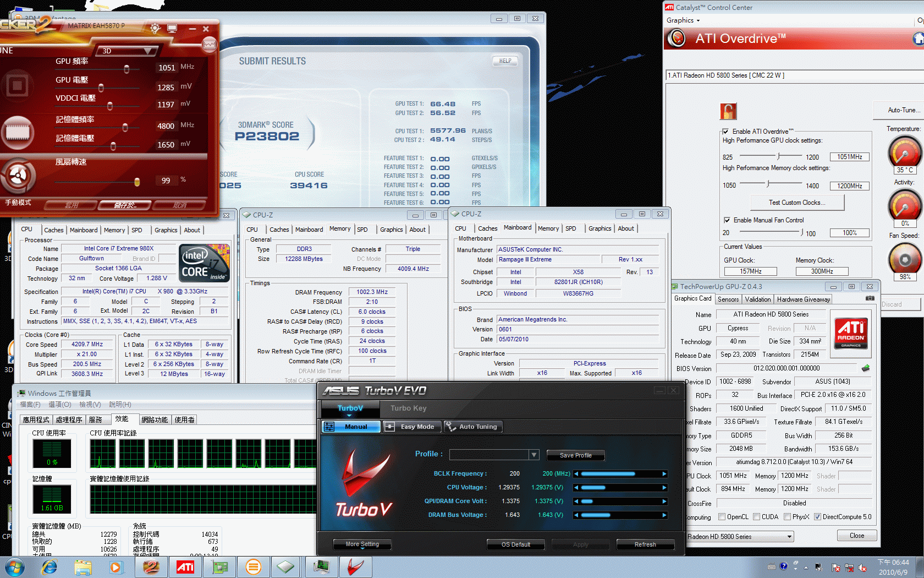Click More Setting in TurboV EVO
924x578 pixels.
(x=362, y=544)
